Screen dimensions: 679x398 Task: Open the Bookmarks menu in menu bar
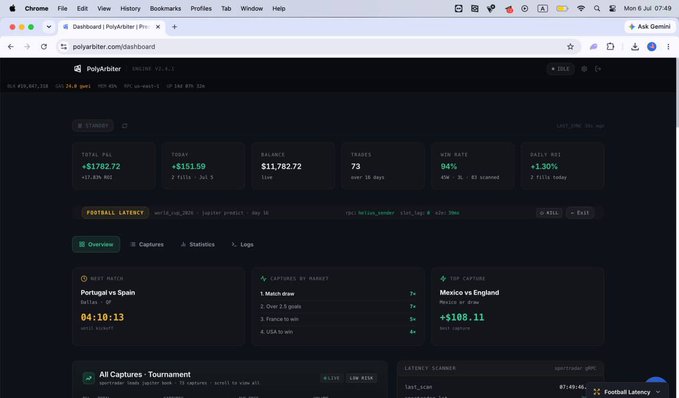click(x=165, y=8)
